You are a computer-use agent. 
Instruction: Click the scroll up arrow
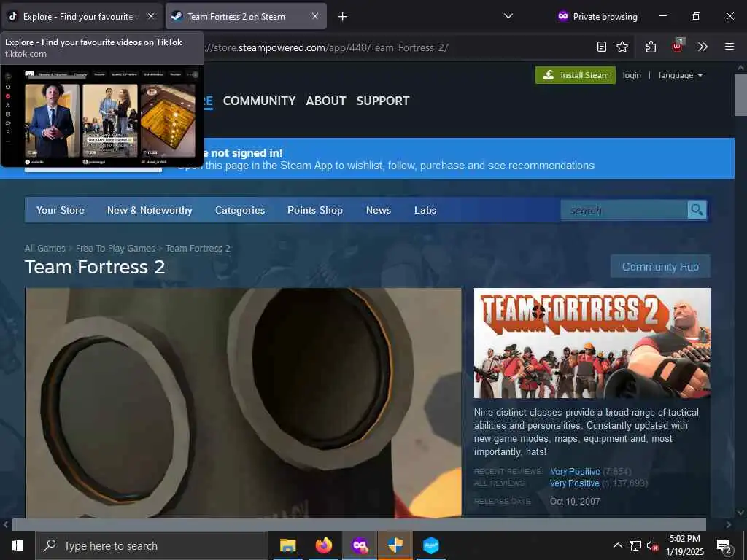pyautogui.click(x=740, y=68)
